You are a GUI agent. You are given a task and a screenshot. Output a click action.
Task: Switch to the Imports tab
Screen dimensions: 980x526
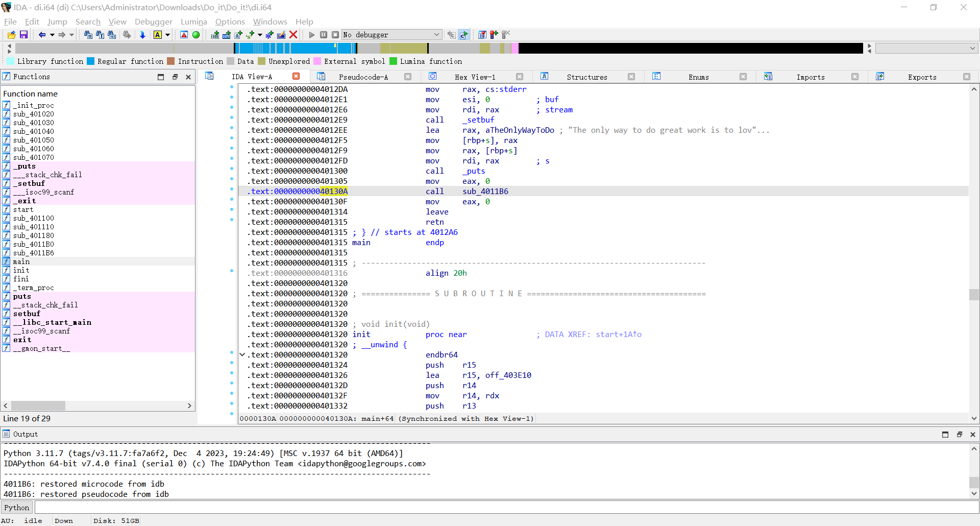[811, 77]
